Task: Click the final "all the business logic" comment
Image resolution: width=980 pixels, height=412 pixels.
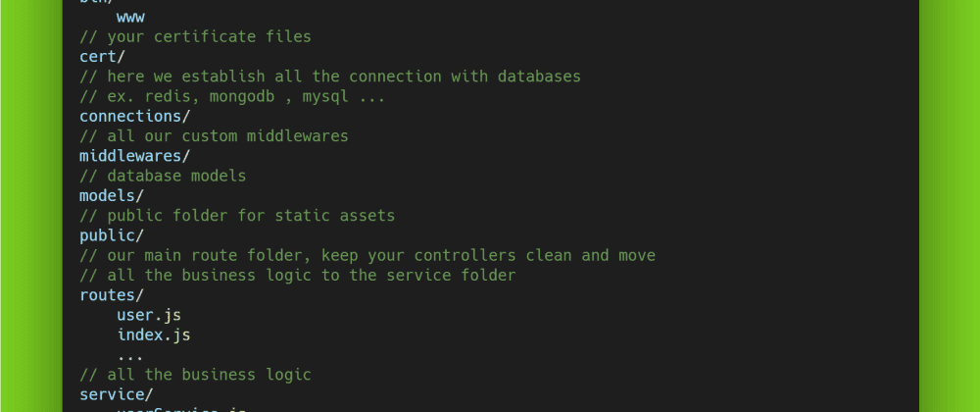Action: pos(195,374)
